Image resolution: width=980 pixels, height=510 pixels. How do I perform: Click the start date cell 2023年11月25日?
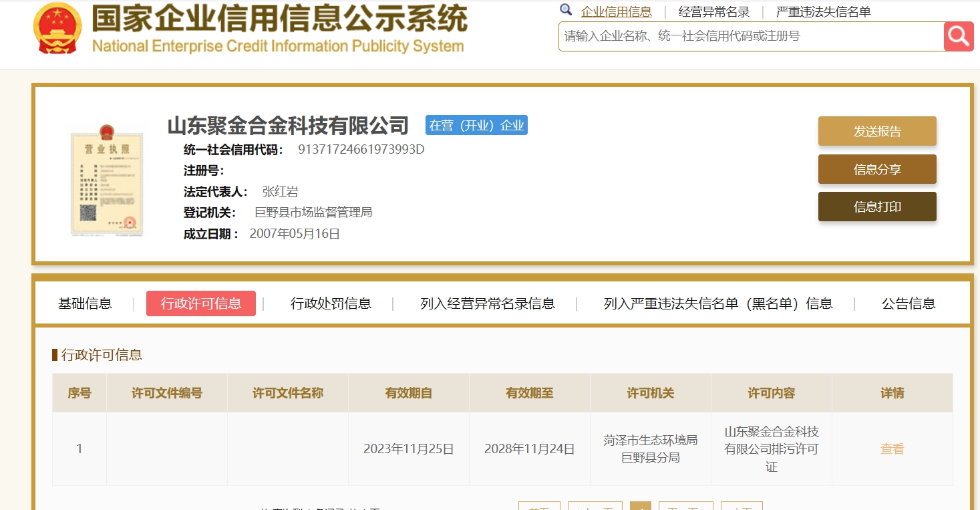(409, 449)
